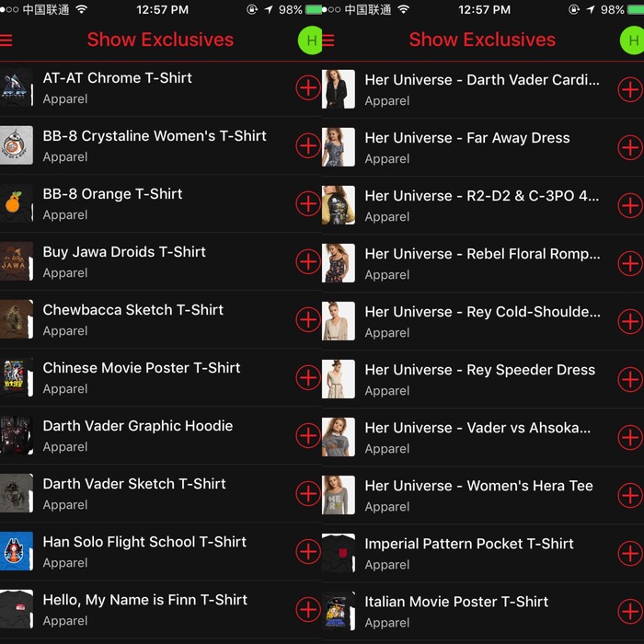Tap Buy Jawa Droids T-Shirt thumbnail
The height and width of the screenshot is (644, 644).
[x=17, y=261]
